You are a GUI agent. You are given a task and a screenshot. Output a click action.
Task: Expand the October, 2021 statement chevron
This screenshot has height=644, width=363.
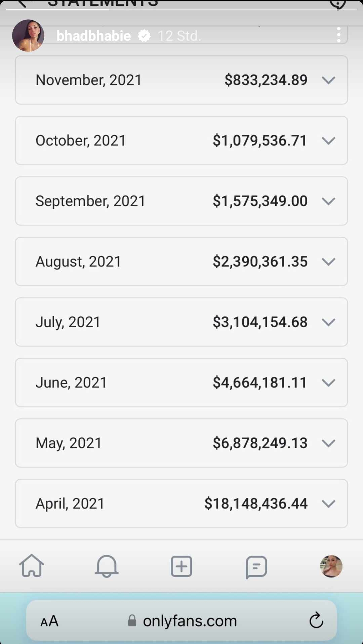pos(328,141)
